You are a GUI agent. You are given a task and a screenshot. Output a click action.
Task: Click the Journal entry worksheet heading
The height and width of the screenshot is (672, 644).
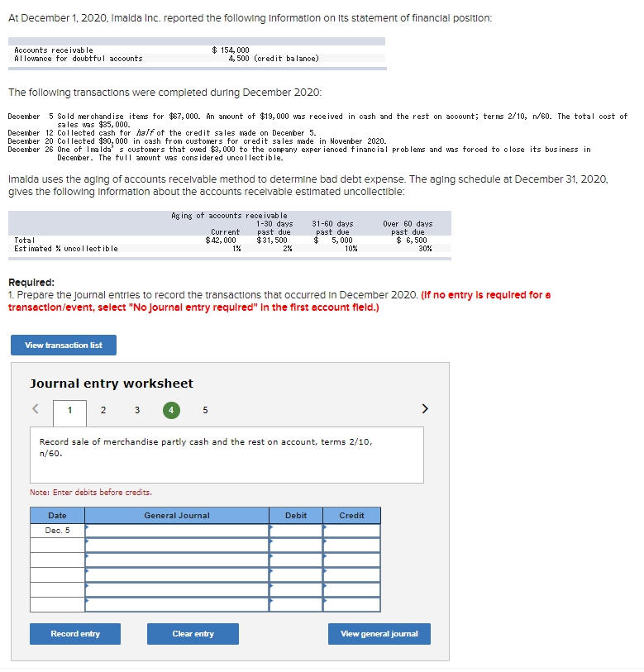[x=112, y=384]
